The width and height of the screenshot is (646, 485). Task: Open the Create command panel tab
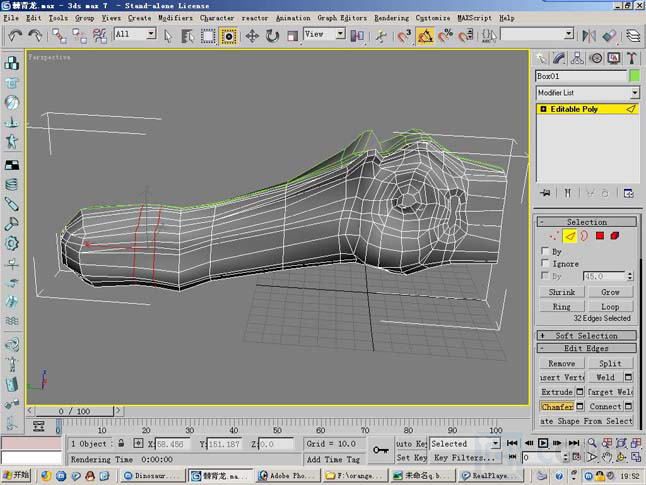coord(541,58)
